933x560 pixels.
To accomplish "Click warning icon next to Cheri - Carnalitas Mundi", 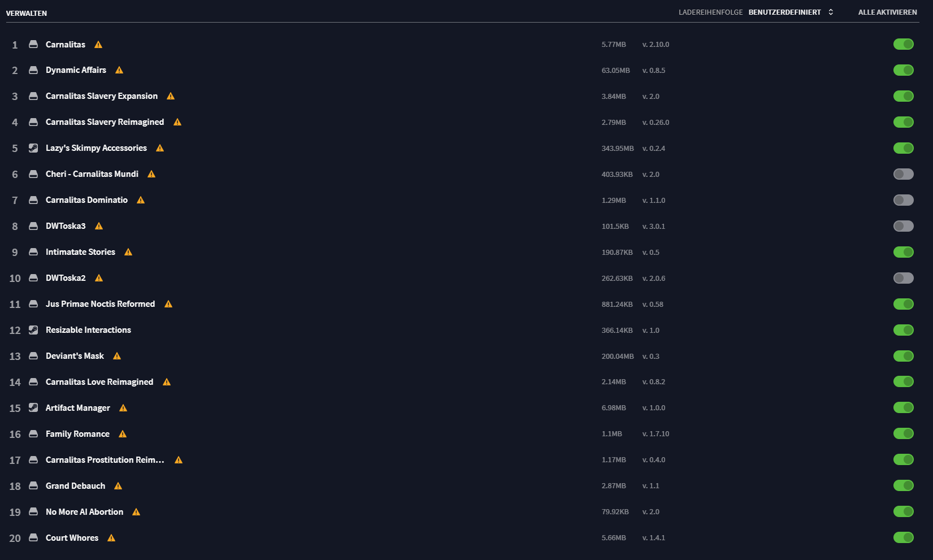I will point(151,175).
